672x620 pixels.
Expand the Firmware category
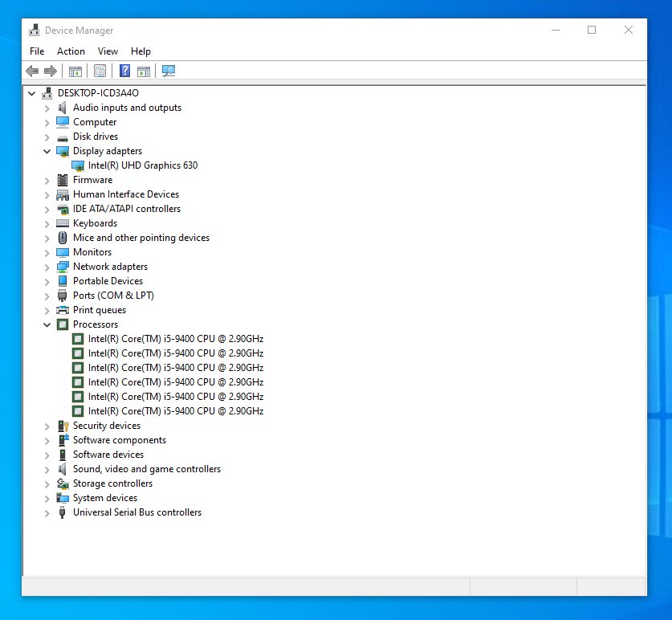(47, 181)
